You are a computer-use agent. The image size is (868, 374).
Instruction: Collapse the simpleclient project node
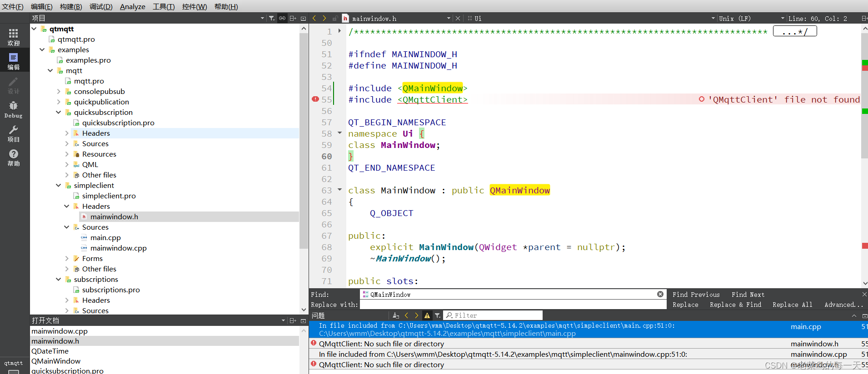(x=59, y=185)
